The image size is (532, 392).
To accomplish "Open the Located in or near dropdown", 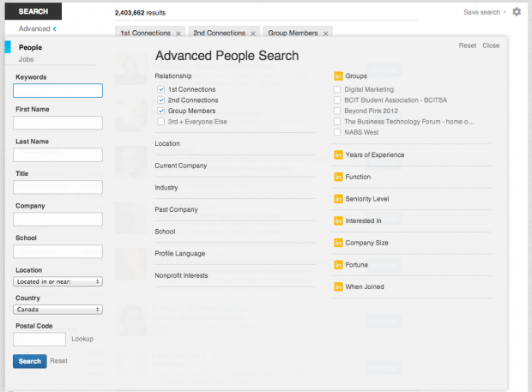I will [x=57, y=282].
